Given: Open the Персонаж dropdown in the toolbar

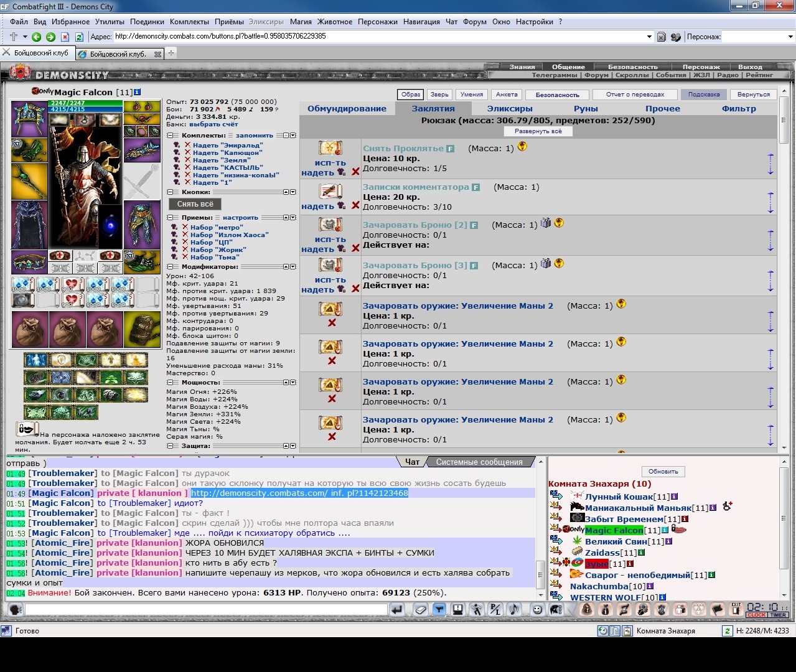Looking at the screenshot, I should (790, 37).
